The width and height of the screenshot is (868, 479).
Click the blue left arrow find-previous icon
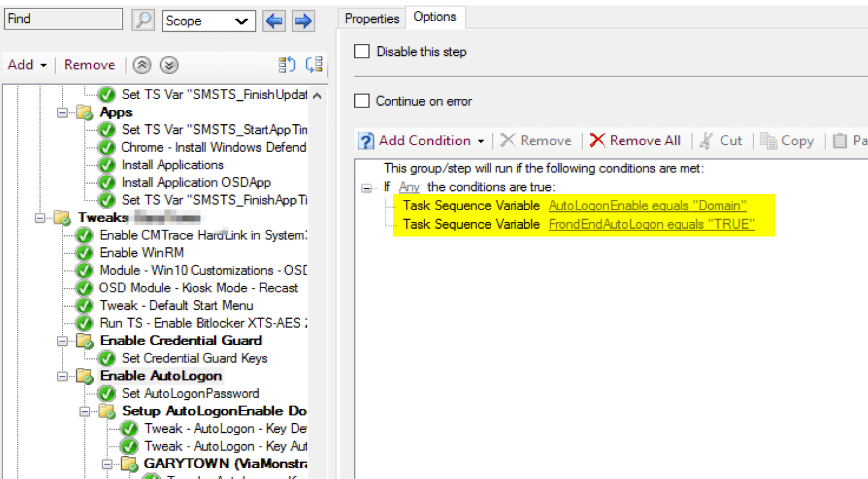coord(274,21)
